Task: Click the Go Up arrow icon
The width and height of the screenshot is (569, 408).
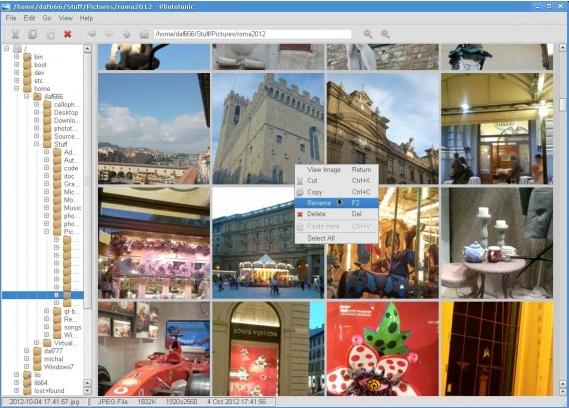Action: tap(127, 34)
